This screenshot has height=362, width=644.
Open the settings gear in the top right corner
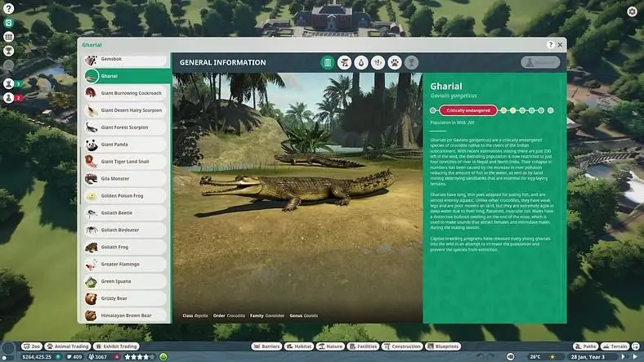[632, 11]
